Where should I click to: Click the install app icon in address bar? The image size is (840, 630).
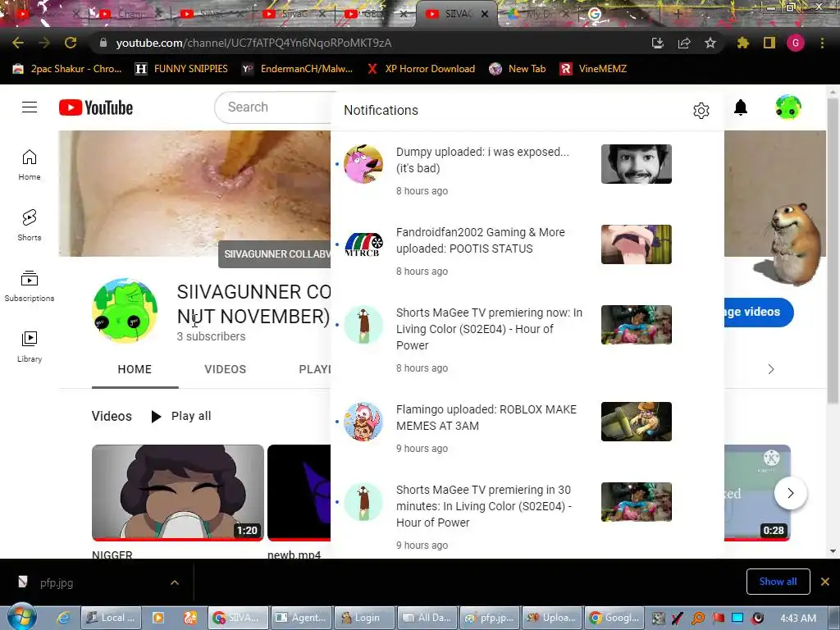pyautogui.click(x=658, y=43)
